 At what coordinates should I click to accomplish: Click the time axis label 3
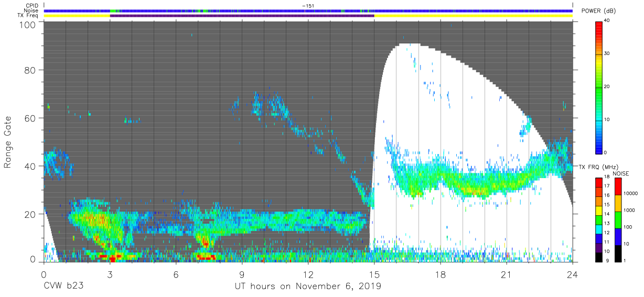[x=110, y=274]
